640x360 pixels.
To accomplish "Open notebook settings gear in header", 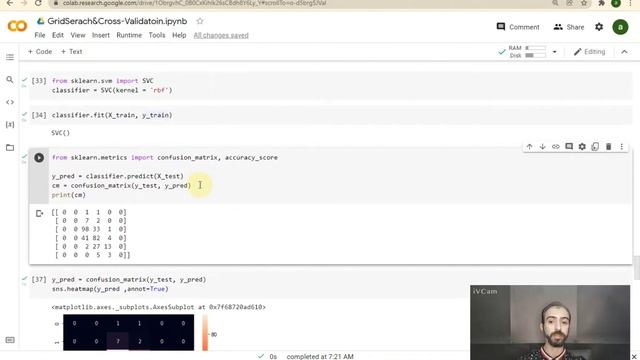I will pos(599,27).
